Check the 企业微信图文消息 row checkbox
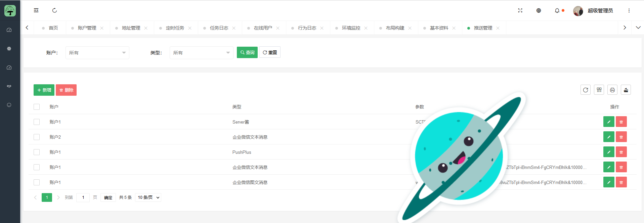 coord(37,182)
